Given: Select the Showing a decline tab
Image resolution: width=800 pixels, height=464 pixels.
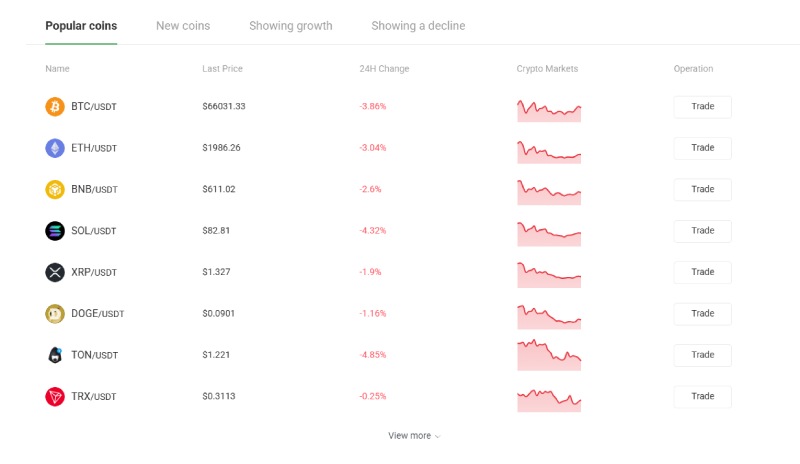Looking at the screenshot, I should (418, 26).
